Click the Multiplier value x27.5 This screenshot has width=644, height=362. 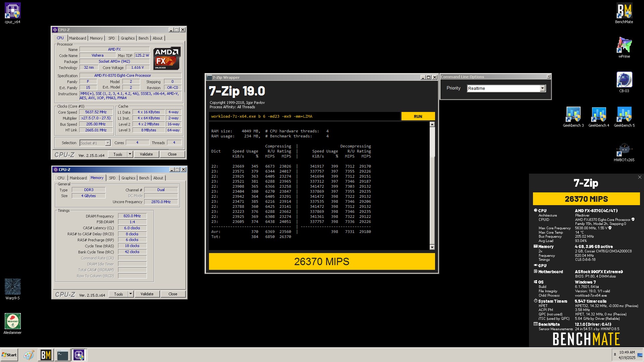pos(96,118)
